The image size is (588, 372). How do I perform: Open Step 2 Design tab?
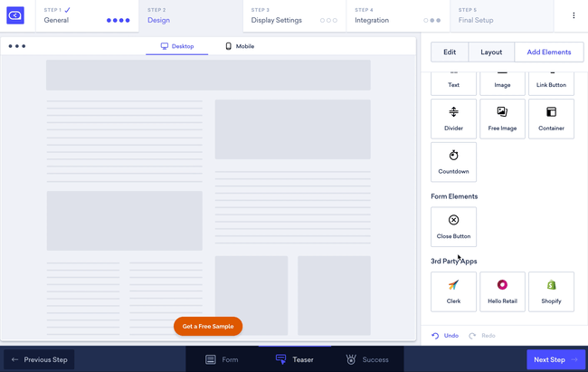click(x=191, y=15)
